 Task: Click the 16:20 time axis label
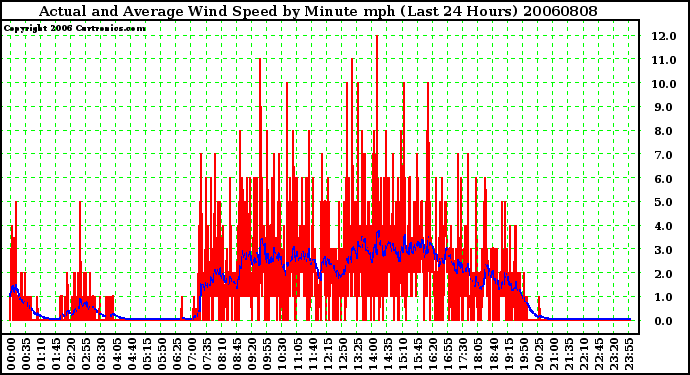click(433, 354)
